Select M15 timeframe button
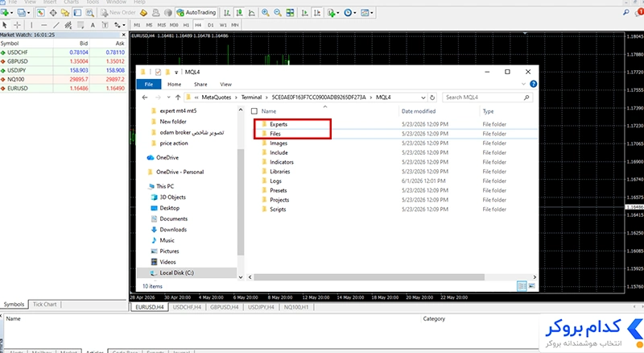The image size is (644, 353). [162, 25]
